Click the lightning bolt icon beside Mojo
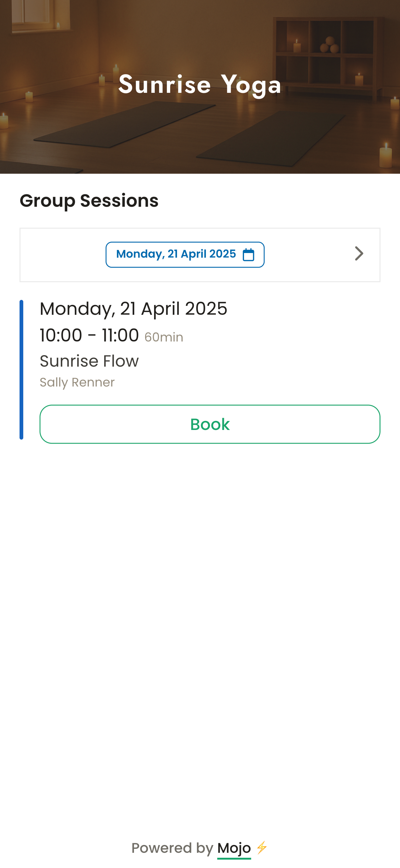 coord(262,847)
